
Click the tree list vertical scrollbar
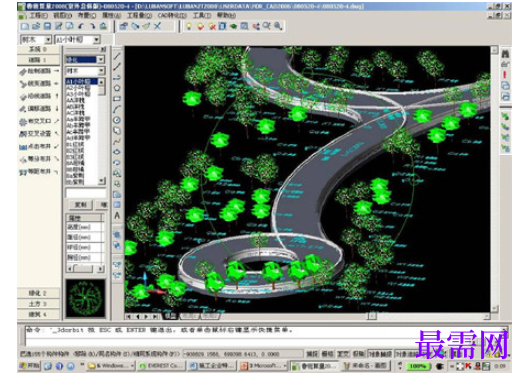tap(102, 131)
